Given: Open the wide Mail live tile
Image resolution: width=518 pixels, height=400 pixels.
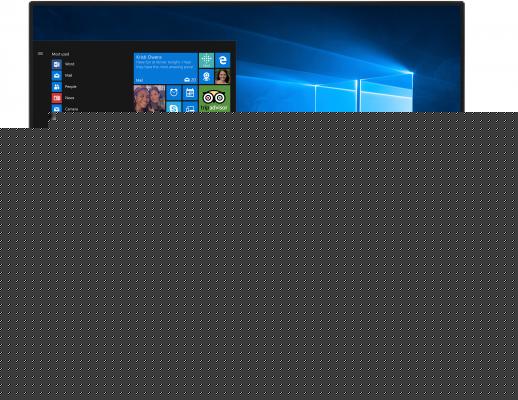Looking at the screenshot, I should click(166, 68).
